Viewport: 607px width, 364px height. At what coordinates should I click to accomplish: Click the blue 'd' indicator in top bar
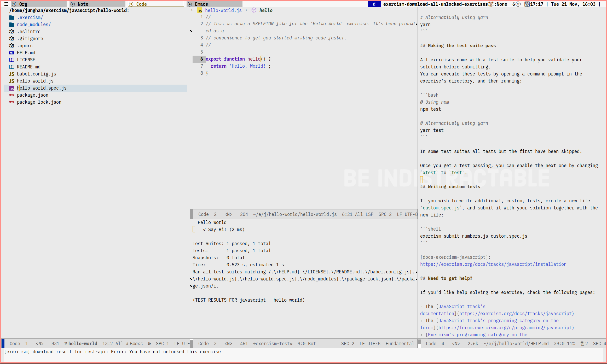tap(374, 4)
